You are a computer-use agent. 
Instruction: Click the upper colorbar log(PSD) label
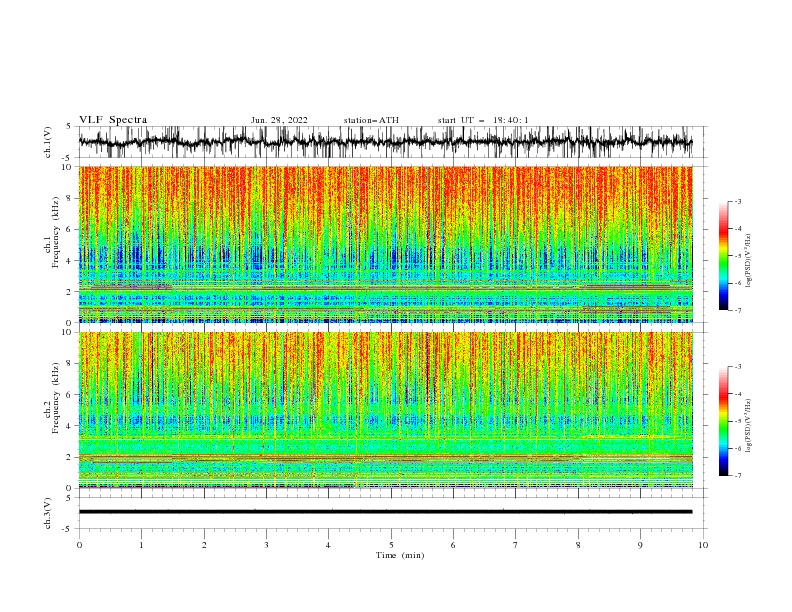click(x=748, y=261)
